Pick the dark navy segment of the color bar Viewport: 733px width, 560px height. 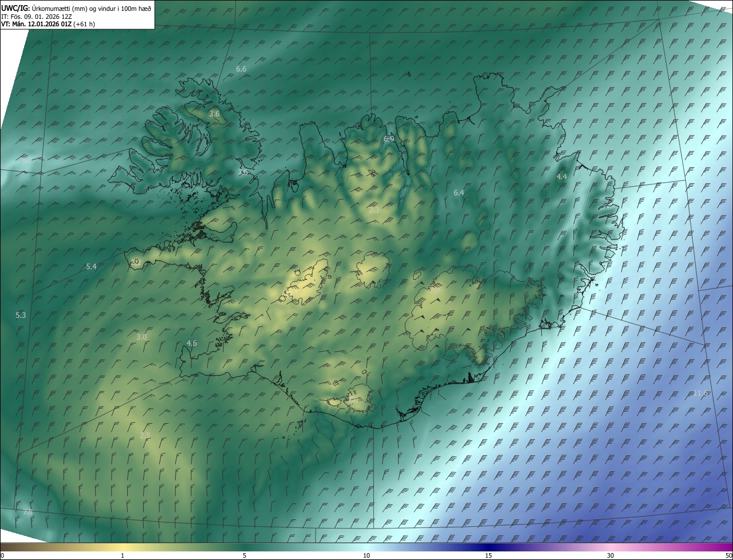pyautogui.click(x=488, y=547)
